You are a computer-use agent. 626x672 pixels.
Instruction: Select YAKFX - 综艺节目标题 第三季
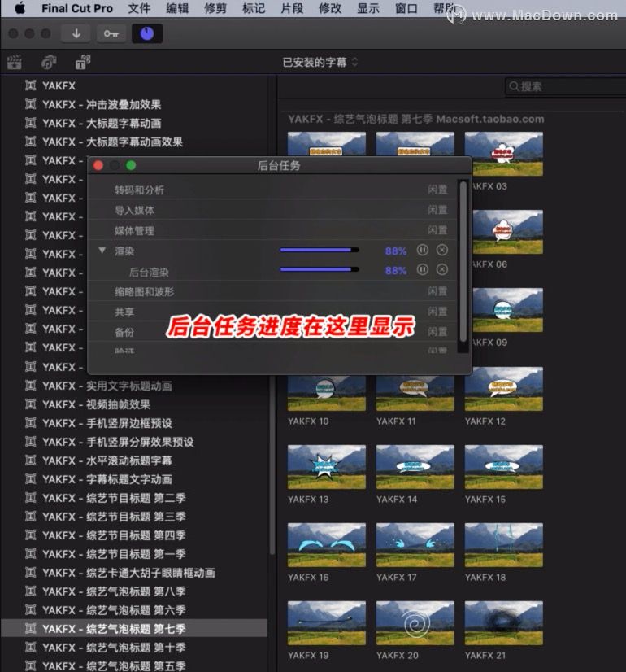tap(134, 517)
